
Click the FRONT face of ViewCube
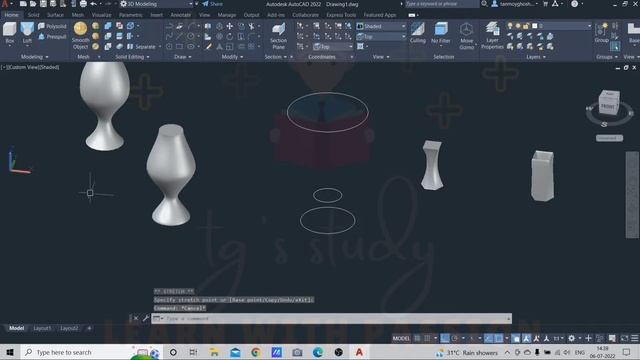click(607, 106)
